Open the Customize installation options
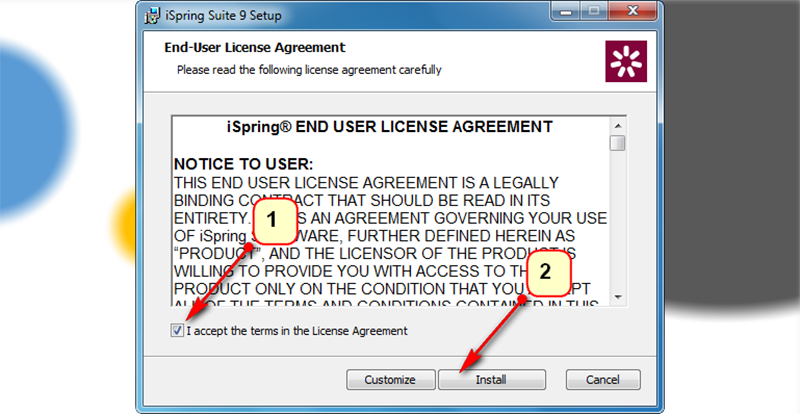 (390, 380)
